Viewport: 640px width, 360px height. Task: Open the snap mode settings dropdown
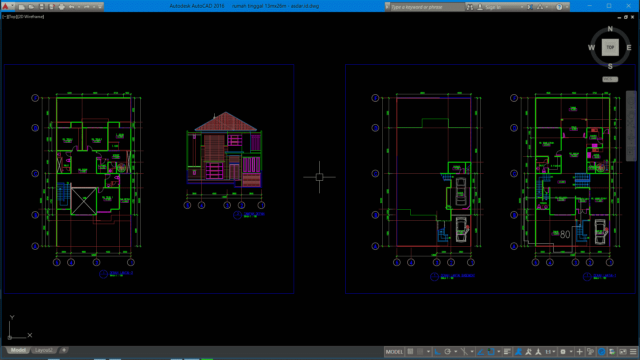click(428, 352)
